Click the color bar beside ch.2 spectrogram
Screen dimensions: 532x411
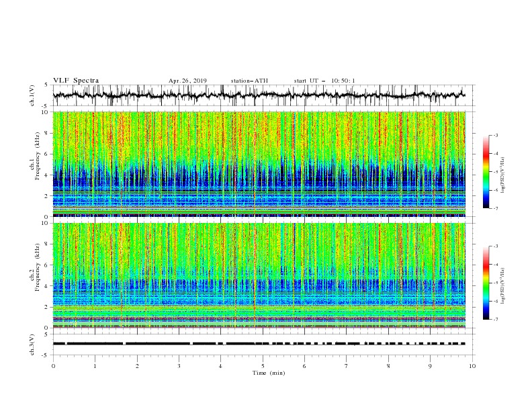pyautogui.click(x=486, y=283)
